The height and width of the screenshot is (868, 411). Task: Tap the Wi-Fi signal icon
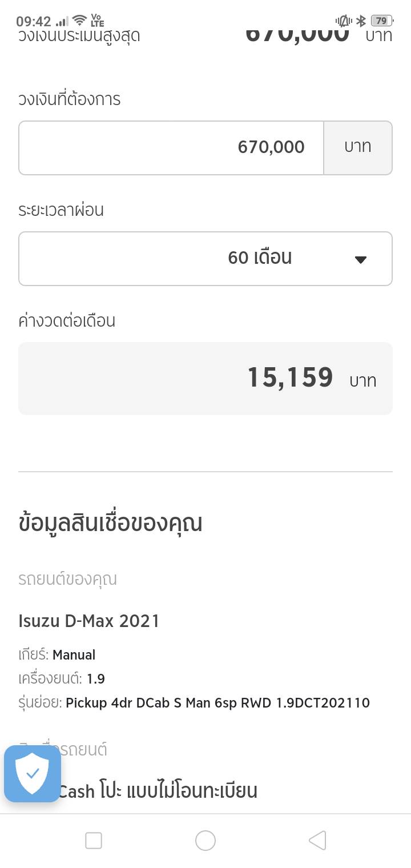click(79, 21)
